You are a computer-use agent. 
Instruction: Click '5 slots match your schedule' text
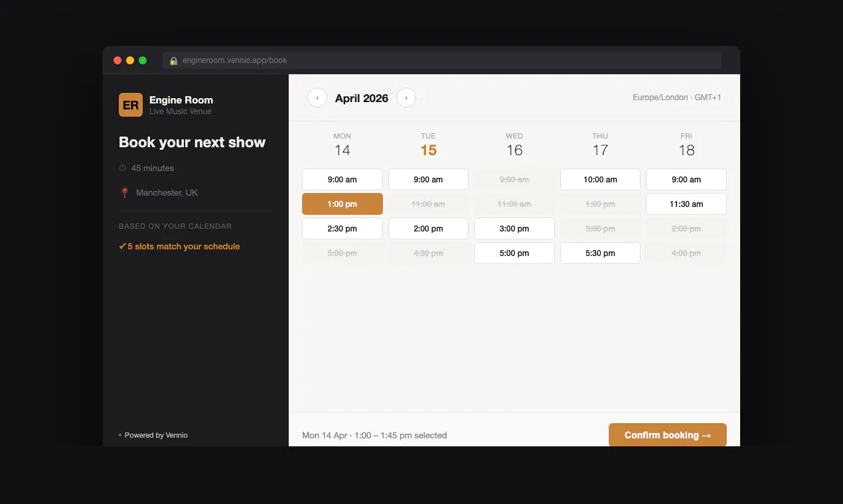click(x=184, y=247)
